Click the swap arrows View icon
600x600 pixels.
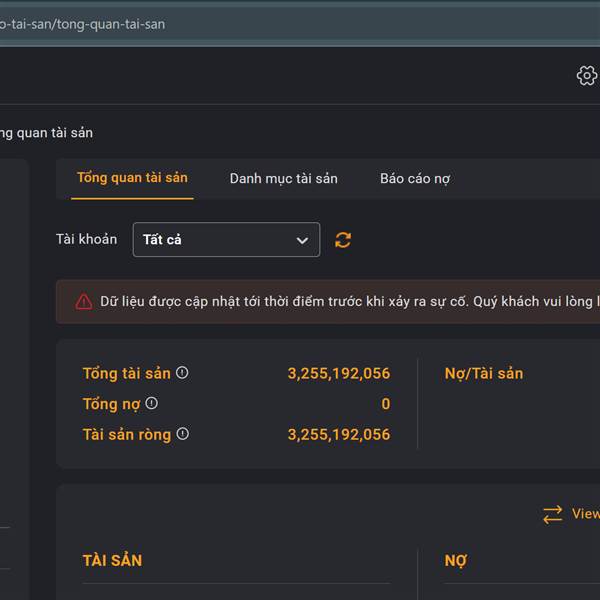click(553, 514)
